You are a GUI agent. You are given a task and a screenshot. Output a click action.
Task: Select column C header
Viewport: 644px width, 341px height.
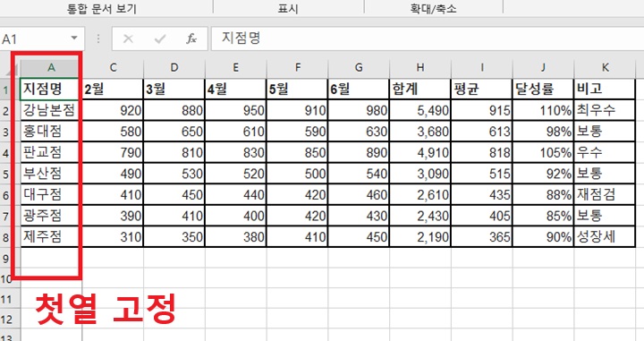[113, 68]
